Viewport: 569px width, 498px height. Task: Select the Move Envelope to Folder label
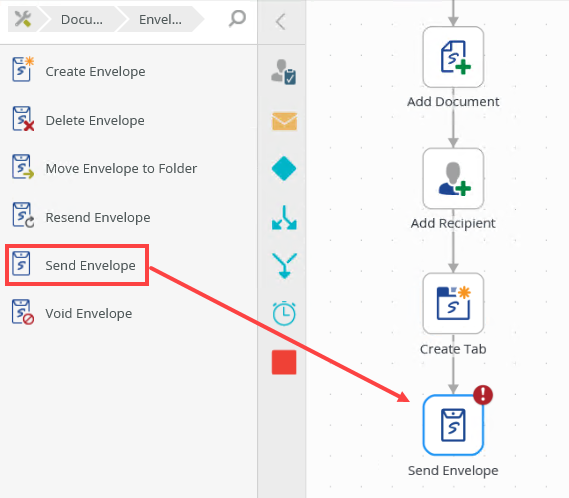point(121,168)
